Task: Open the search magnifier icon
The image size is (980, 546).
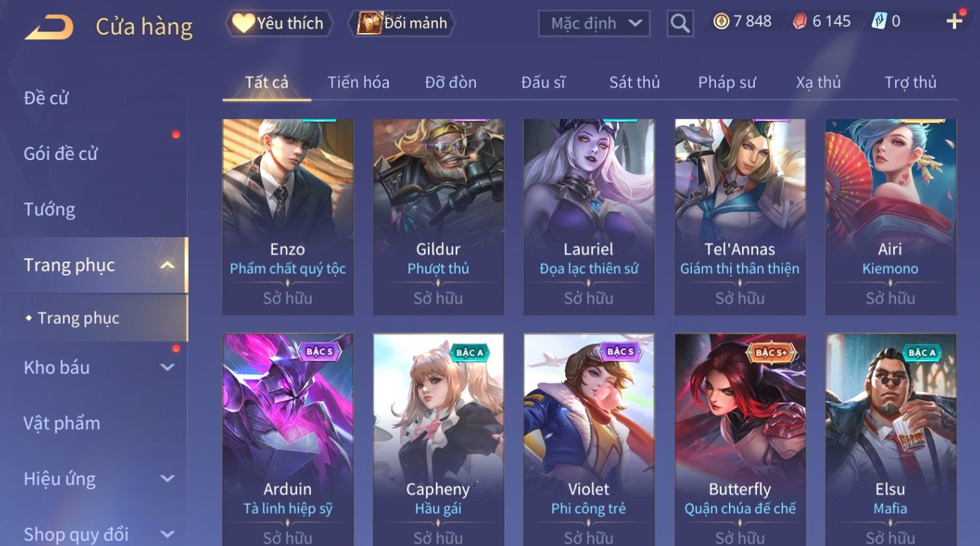Action: click(x=680, y=23)
